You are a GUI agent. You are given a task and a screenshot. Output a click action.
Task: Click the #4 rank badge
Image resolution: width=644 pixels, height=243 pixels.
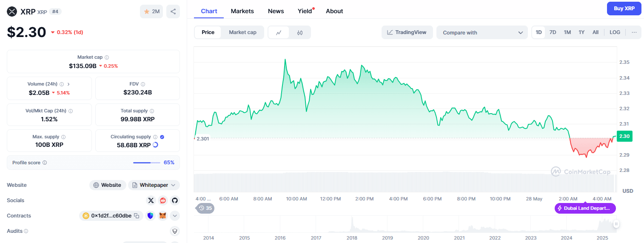tap(55, 11)
